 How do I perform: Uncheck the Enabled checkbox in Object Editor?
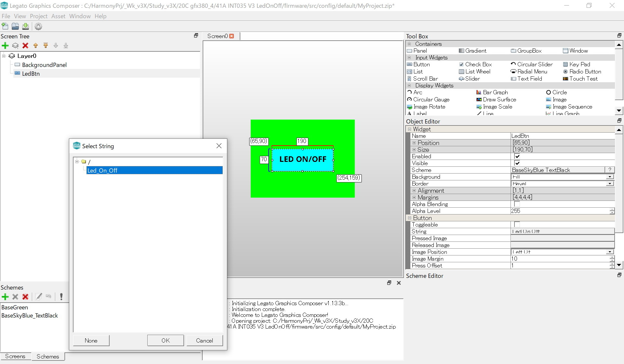[x=517, y=156]
